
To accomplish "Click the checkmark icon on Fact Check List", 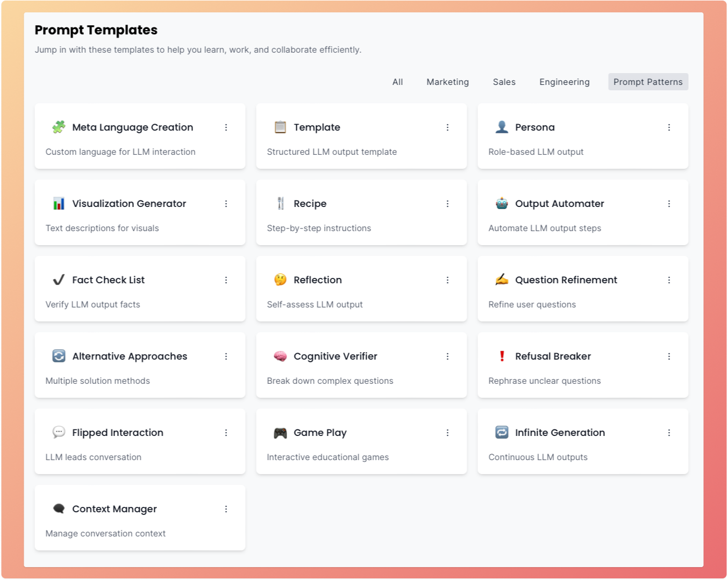I will [58, 280].
